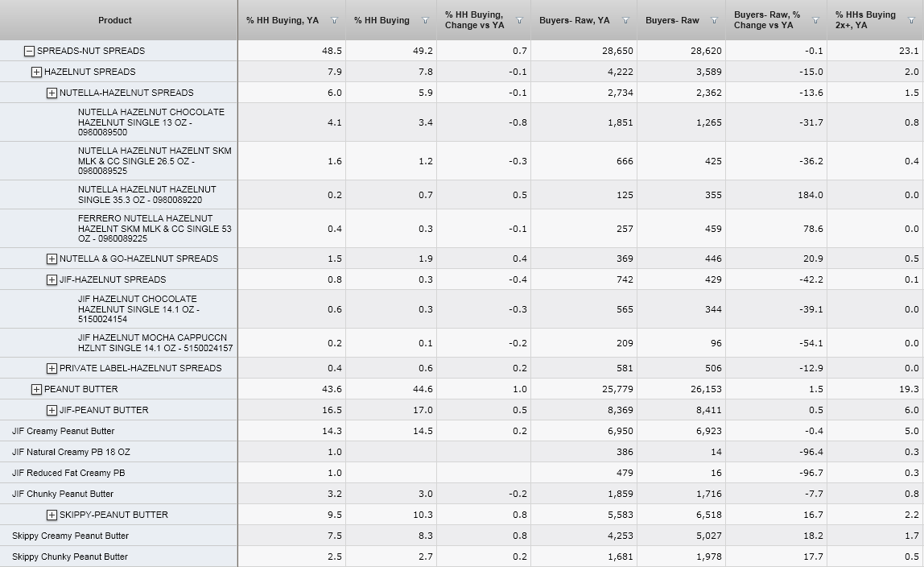Expand the SKIPPY-PEANUT BUTTER node

pos(52,515)
